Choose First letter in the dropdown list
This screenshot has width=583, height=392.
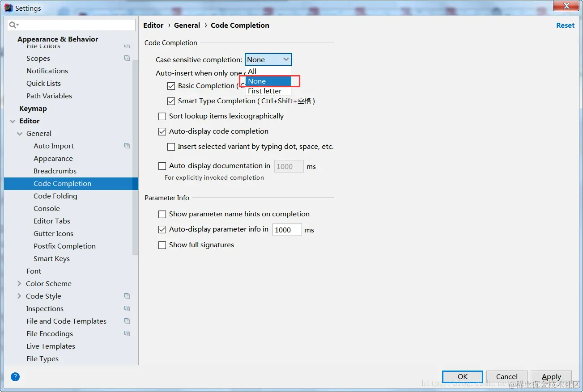(x=268, y=91)
